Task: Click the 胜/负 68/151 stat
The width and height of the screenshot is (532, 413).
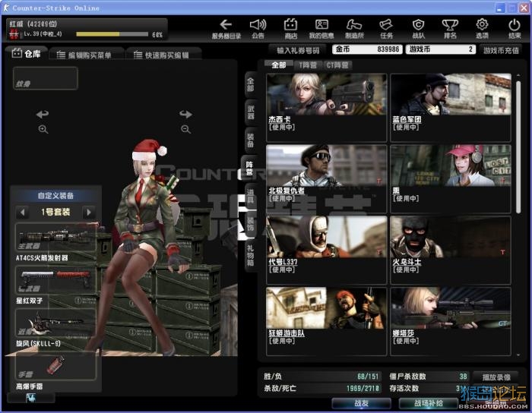Action: (321, 377)
